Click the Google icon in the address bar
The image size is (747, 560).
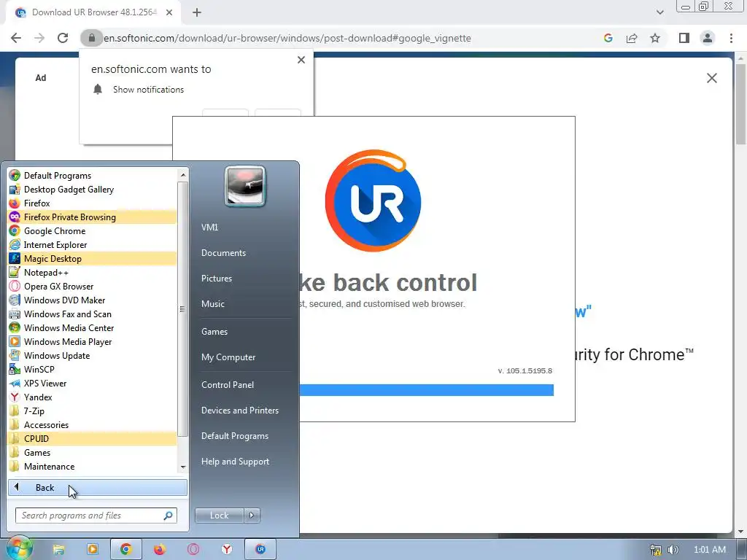(x=608, y=38)
